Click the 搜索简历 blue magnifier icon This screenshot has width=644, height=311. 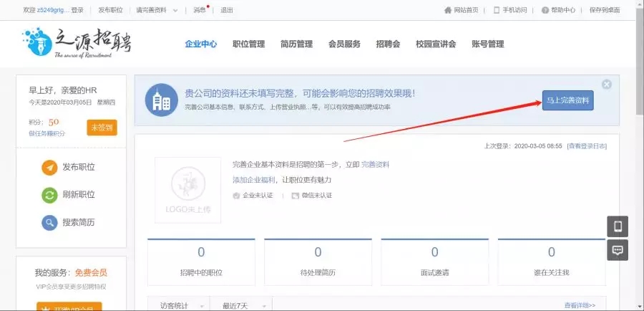(x=49, y=223)
